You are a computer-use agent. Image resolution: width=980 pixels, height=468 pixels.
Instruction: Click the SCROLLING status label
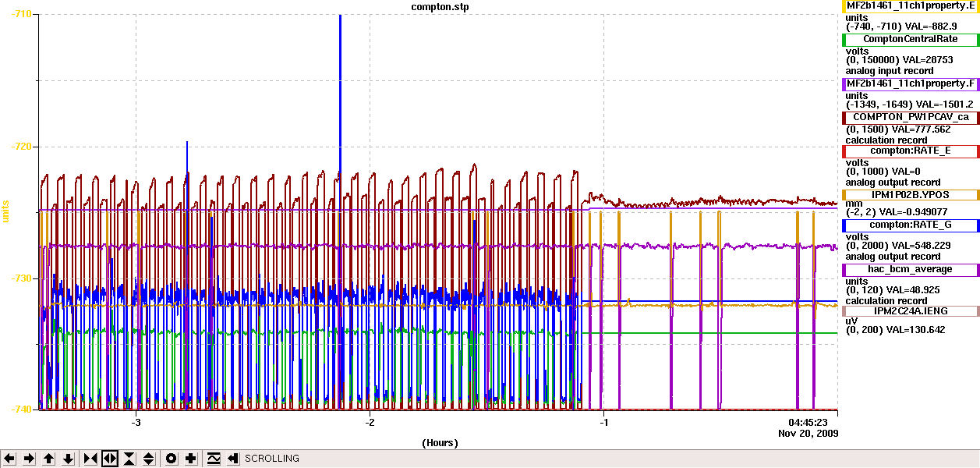[272, 459]
